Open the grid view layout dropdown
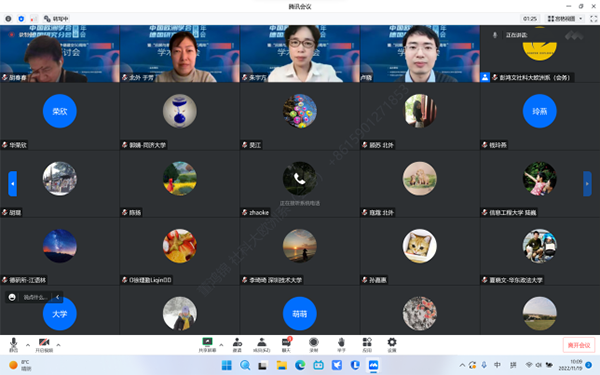Screen dimensions: 600x375 tap(565, 18)
